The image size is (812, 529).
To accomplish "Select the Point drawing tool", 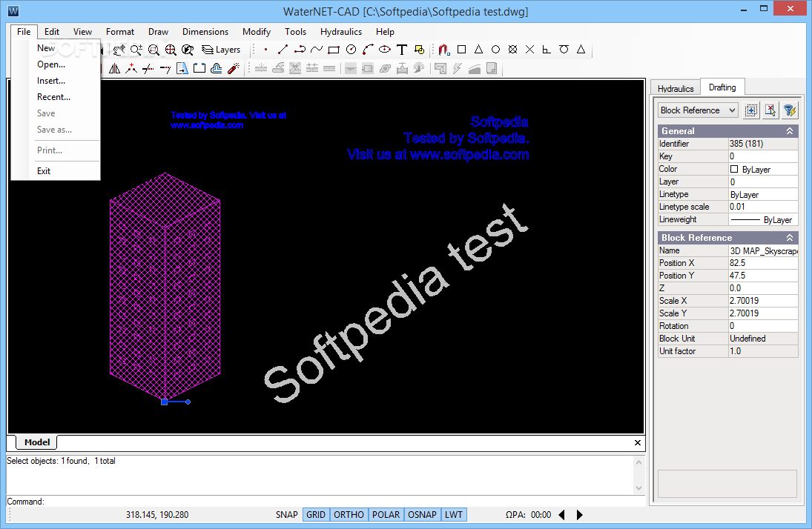I will click(265, 50).
